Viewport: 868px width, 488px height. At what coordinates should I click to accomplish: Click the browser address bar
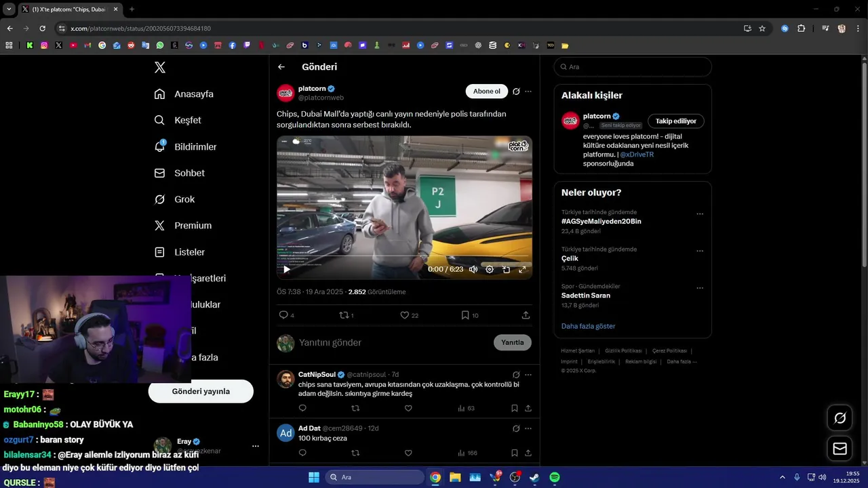[400, 28]
